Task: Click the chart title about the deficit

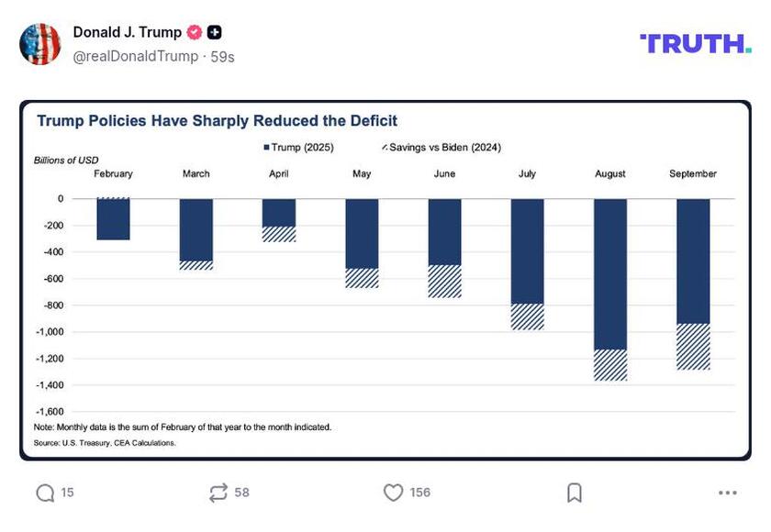Action: (217, 120)
